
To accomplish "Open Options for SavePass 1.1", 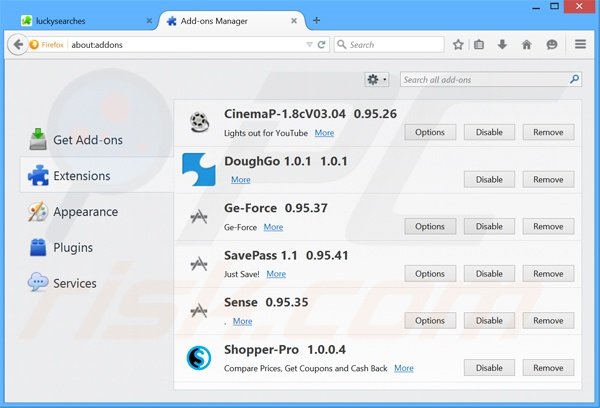I will [430, 274].
